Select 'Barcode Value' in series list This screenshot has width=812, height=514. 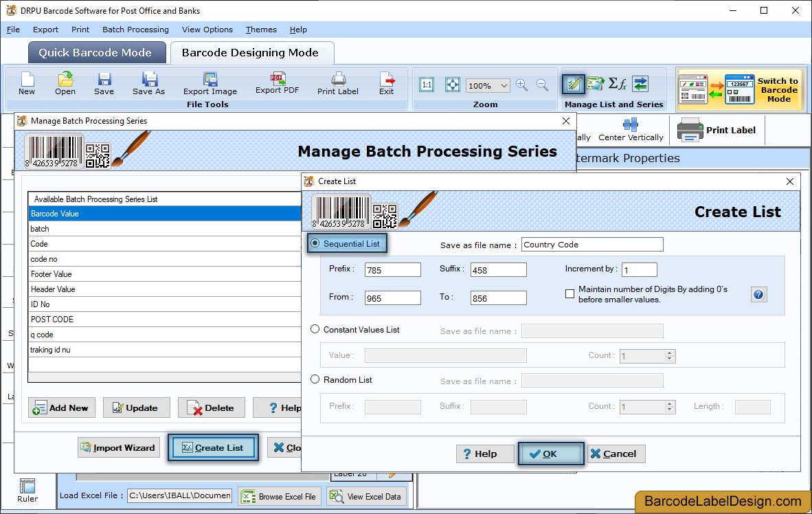[165, 214]
